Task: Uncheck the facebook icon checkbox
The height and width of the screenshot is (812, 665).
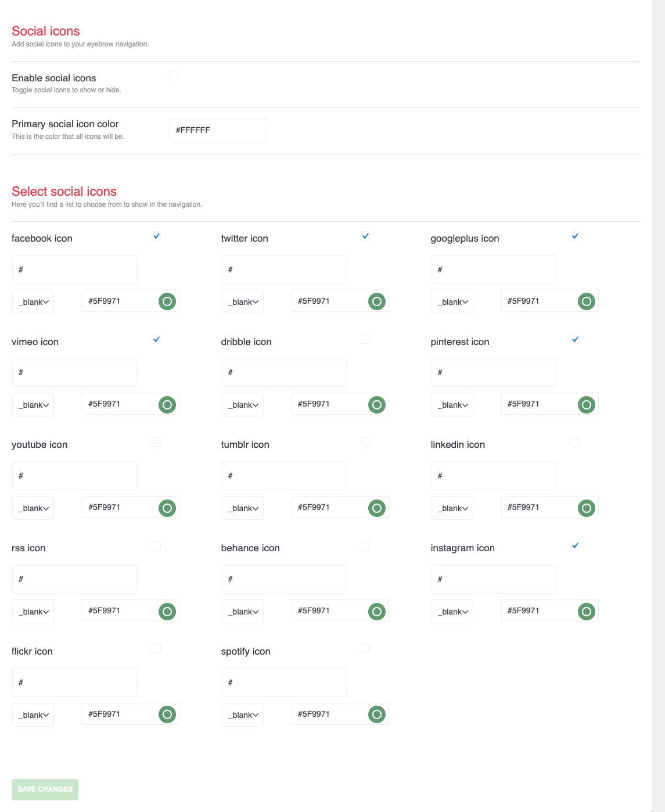Action: point(156,236)
